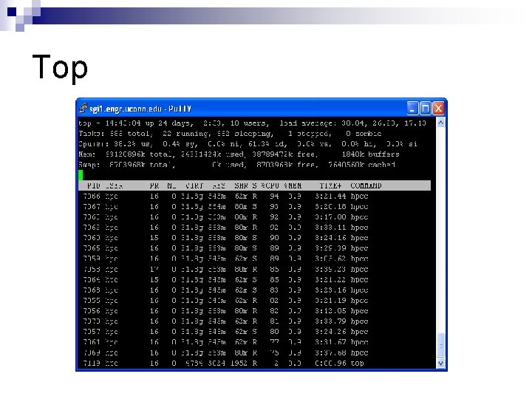Viewport: 532px width, 399px height.
Task: Click the time value '3:12.05'
Action: pos(330,311)
